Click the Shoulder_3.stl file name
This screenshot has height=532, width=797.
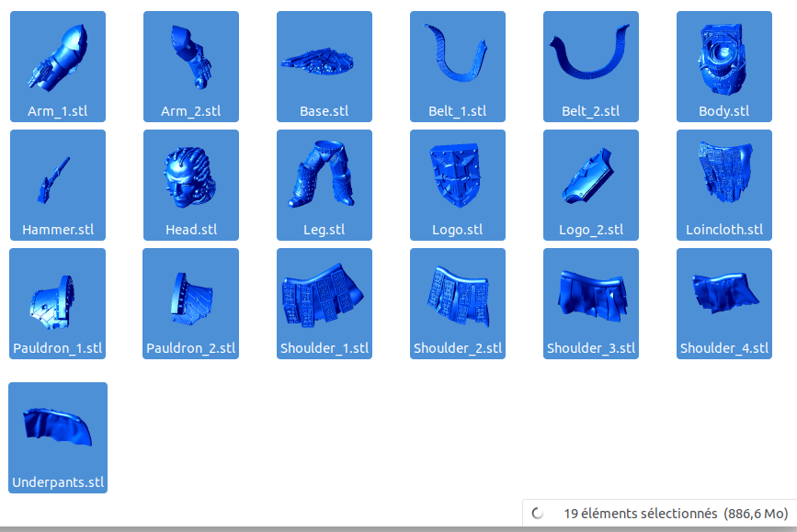(x=591, y=348)
